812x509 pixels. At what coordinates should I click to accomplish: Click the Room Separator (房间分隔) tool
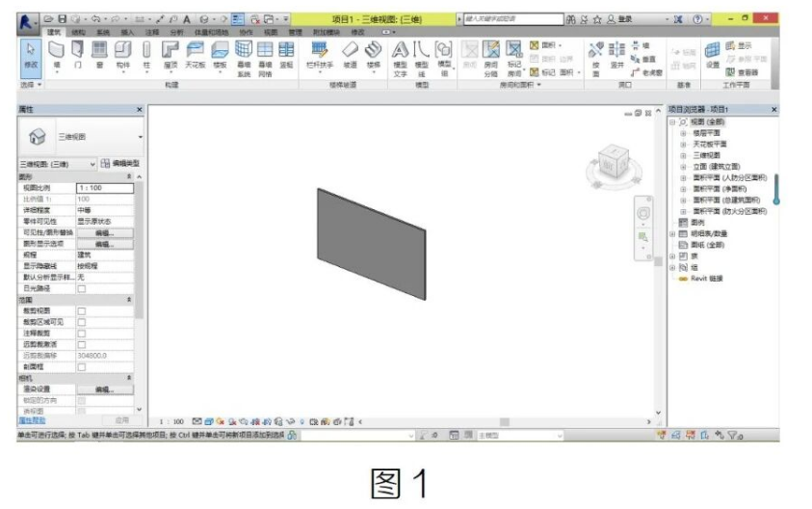(x=490, y=58)
